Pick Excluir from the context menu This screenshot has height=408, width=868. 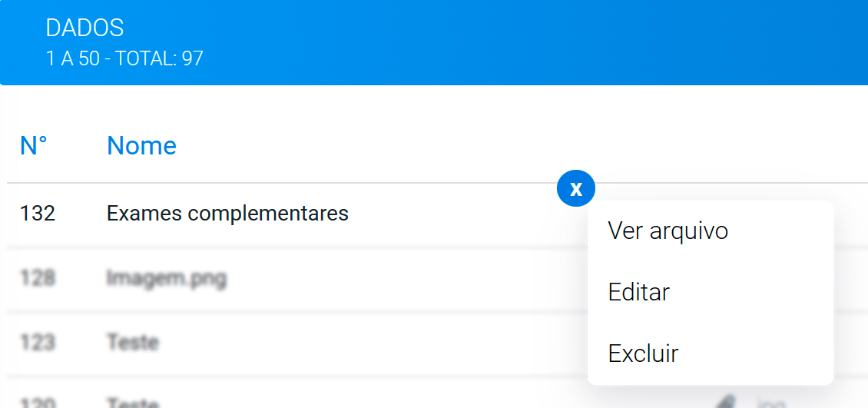point(643,353)
